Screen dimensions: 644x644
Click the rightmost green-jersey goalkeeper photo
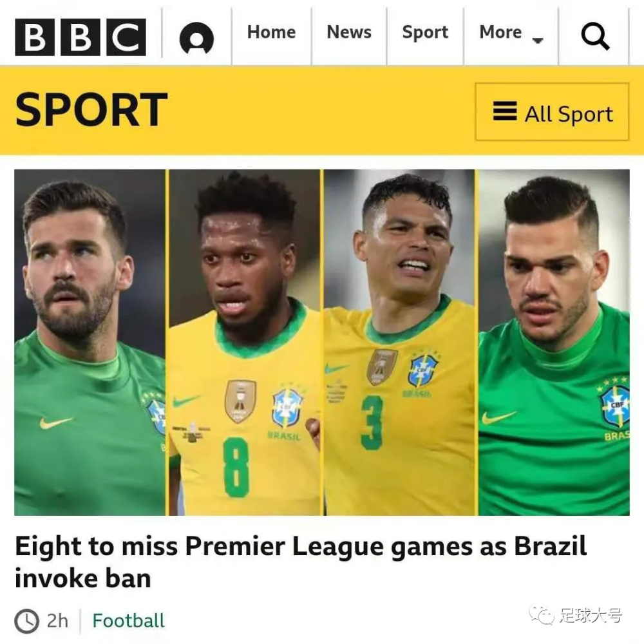click(554, 343)
